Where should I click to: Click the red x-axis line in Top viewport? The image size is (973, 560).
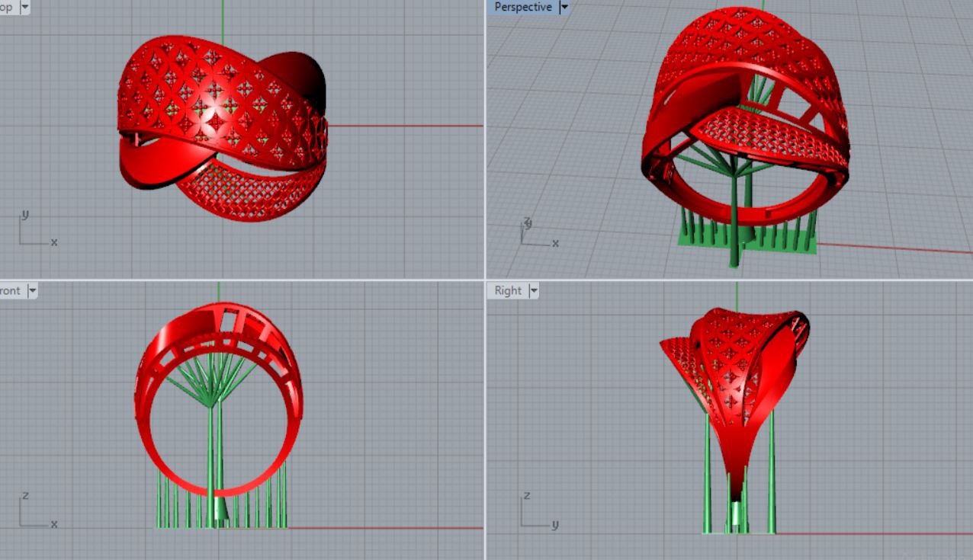(404, 126)
